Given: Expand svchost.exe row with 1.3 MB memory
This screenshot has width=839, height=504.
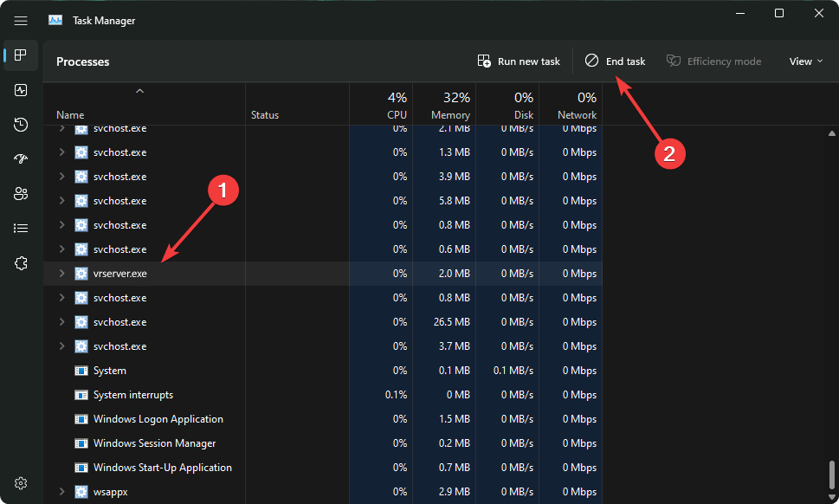Looking at the screenshot, I should coord(61,152).
